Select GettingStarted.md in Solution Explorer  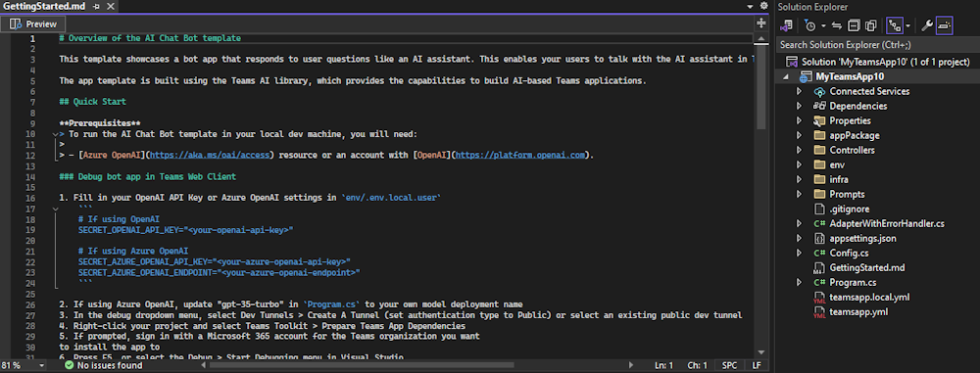tap(867, 267)
